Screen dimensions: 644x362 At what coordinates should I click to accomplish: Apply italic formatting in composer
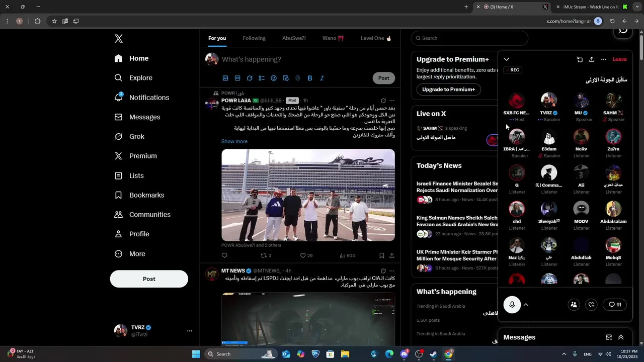pyautogui.click(x=322, y=78)
